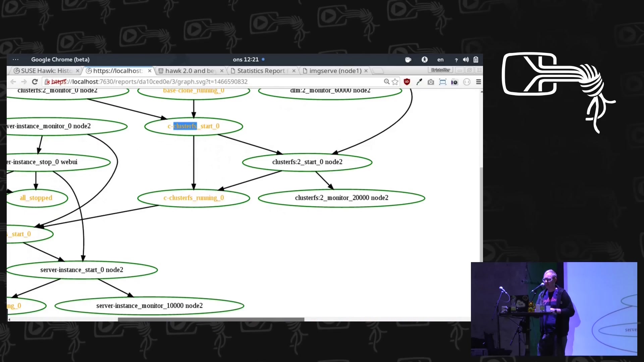Close the hawk 2.0 tab

coord(222,71)
